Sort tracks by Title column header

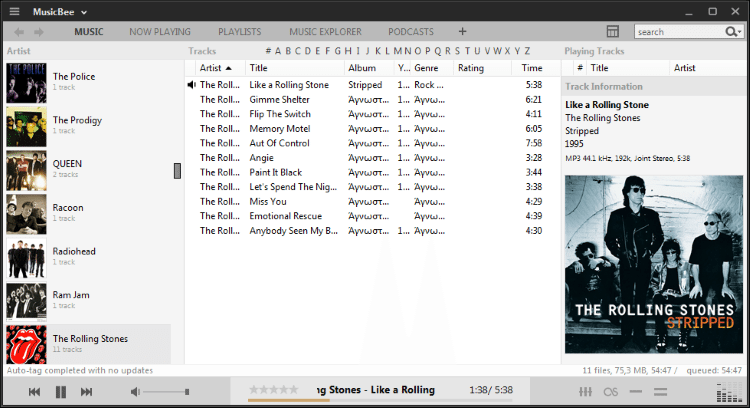point(295,68)
